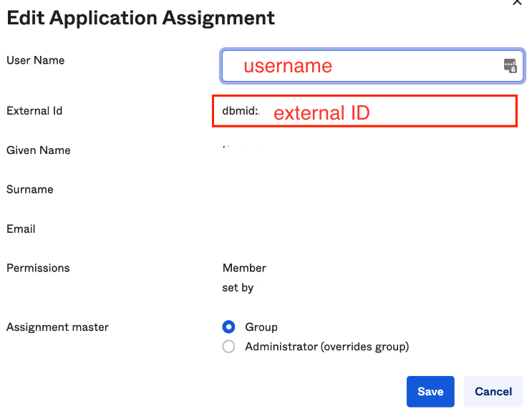Select the Group assignment master option
Image resolution: width=532 pixels, height=414 pixels.
pyautogui.click(x=228, y=327)
